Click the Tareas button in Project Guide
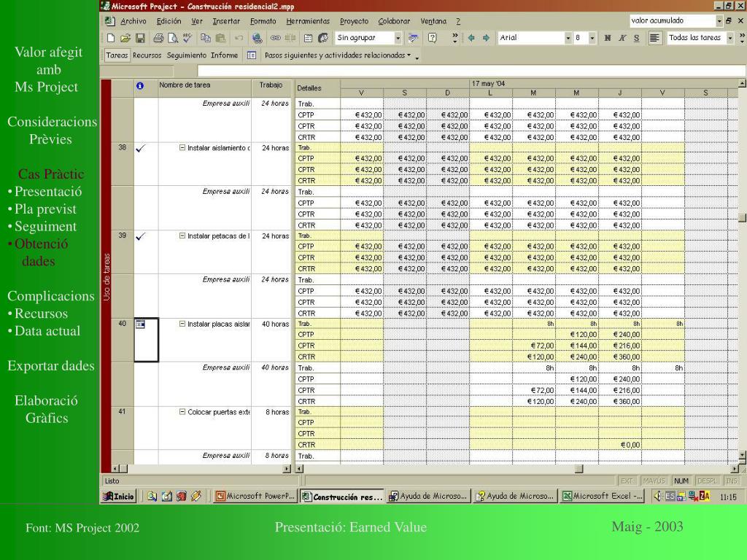 pos(117,55)
